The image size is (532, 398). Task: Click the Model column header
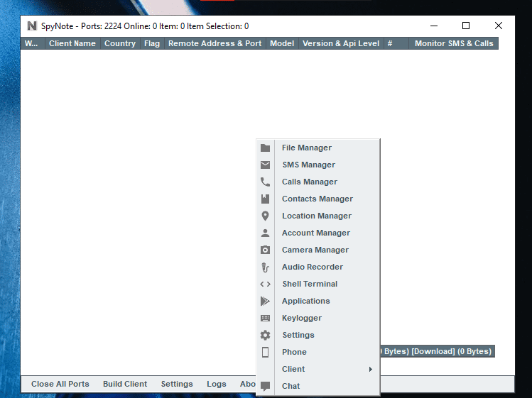click(282, 43)
